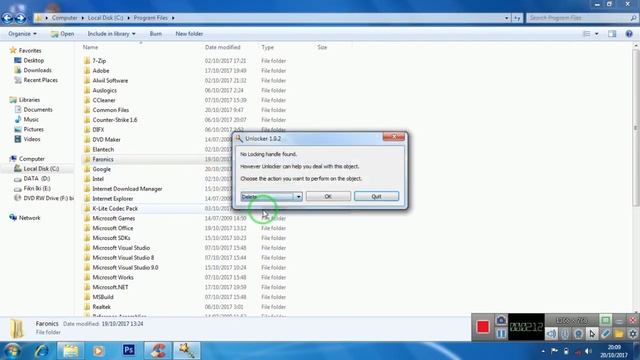This screenshot has height=360, width=640.
Task: Open the action dropdown in Unlocker dialog
Action: click(298, 197)
